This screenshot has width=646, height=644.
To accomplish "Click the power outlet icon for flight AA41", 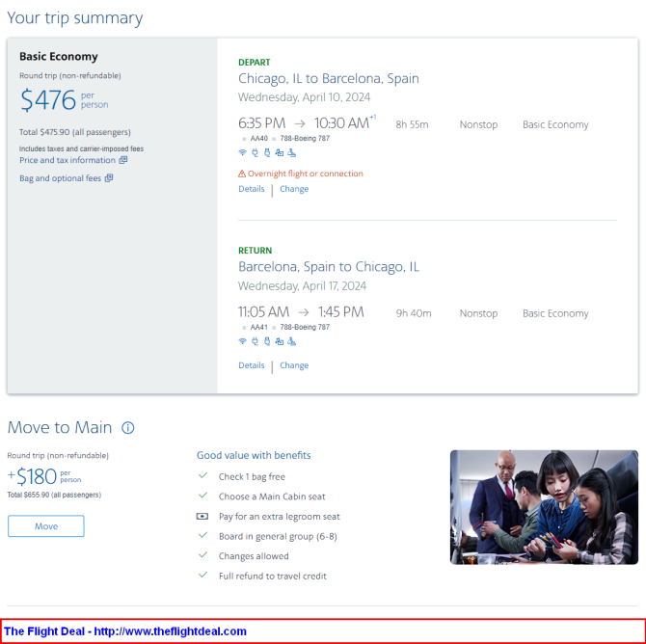I will pos(255,341).
